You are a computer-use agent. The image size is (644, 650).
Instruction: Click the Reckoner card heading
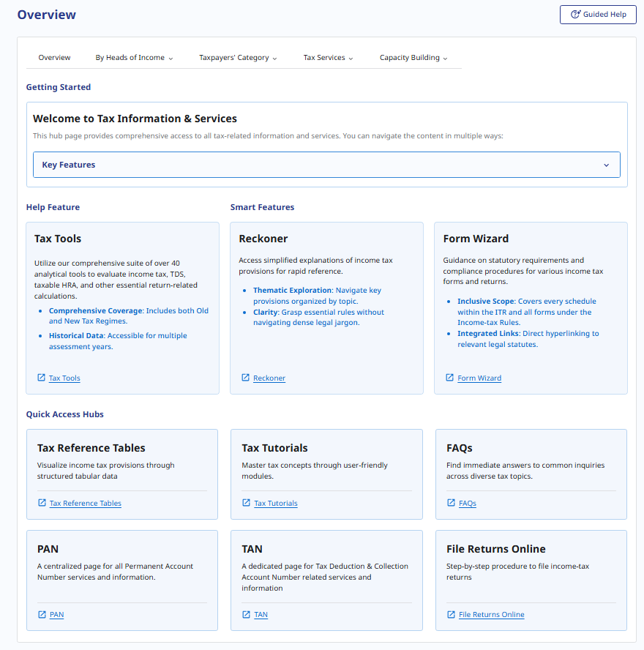point(263,239)
